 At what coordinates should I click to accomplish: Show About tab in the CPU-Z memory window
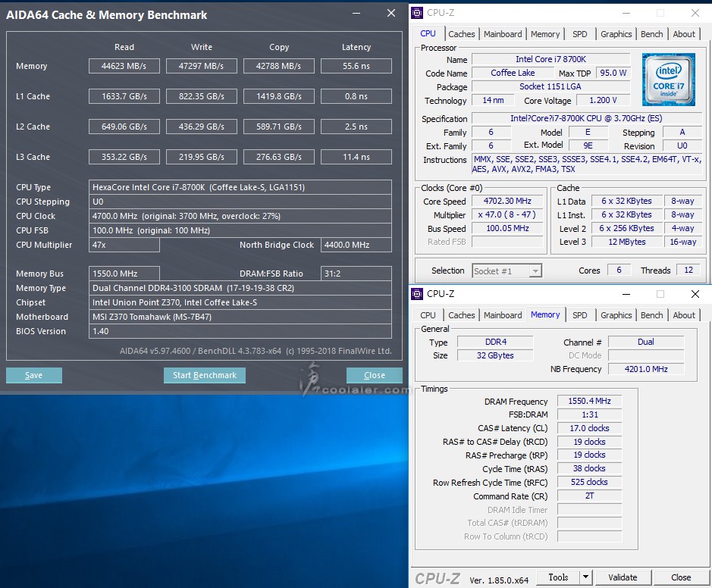(684, 315)
